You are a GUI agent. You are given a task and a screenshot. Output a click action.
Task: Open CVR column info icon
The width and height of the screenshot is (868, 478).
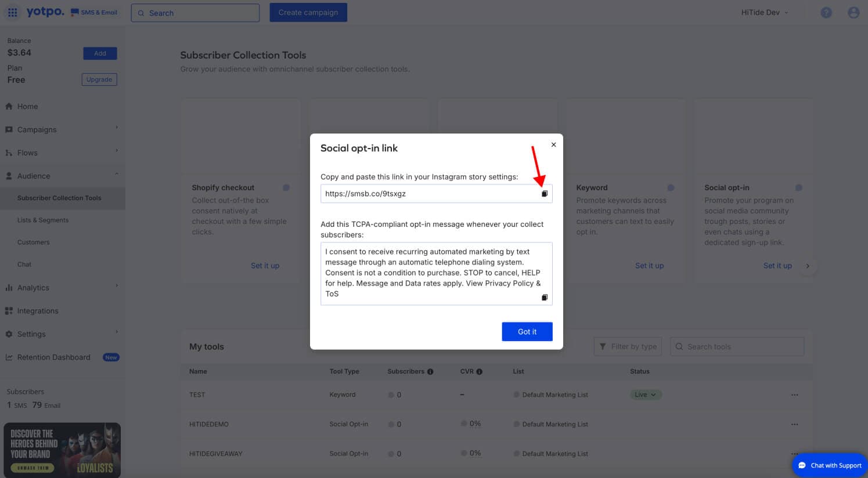(x=480, y=372)
